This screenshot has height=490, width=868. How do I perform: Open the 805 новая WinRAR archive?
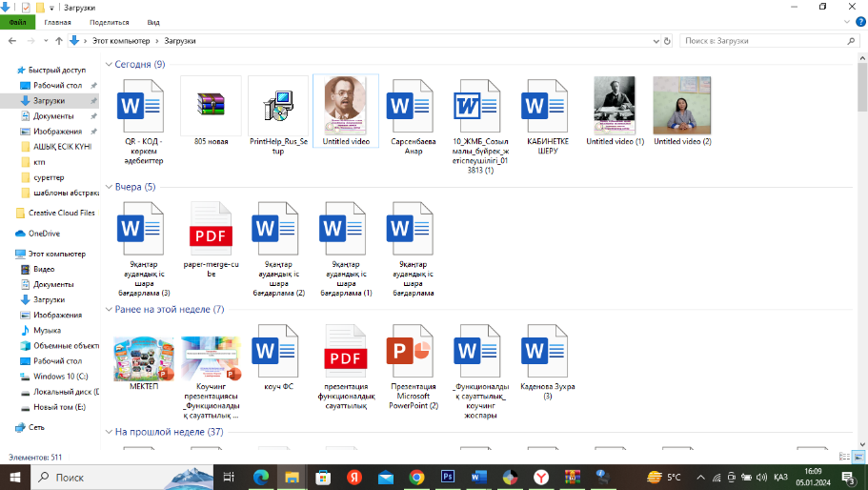point(211,106)
